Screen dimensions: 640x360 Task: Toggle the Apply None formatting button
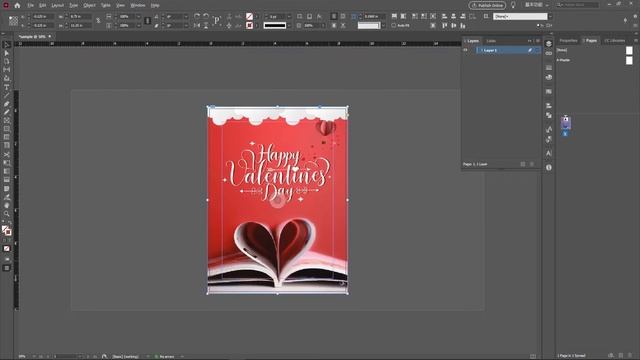click(x=7, y=249)
